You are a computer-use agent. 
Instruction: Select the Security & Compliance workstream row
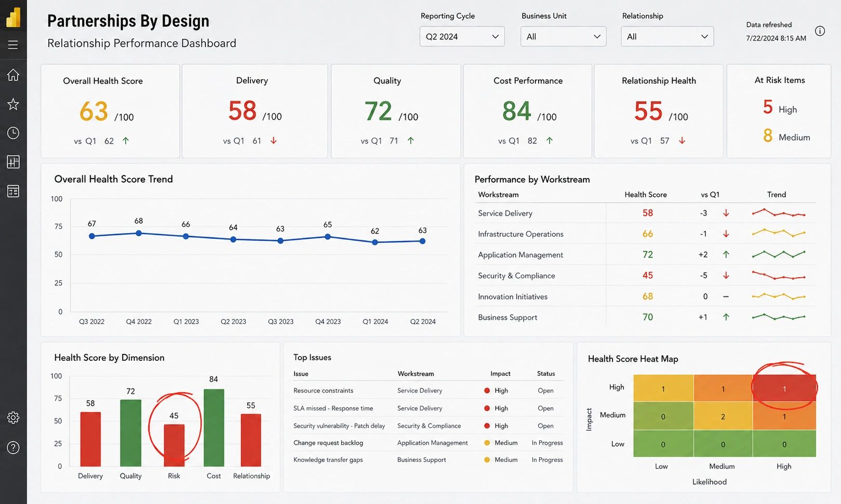pyautogui.click(x=645, y=276)
